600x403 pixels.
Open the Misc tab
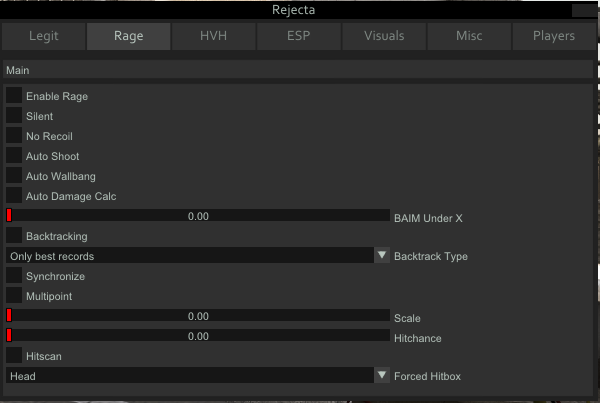pyautogui.click(x=468, y=36)
